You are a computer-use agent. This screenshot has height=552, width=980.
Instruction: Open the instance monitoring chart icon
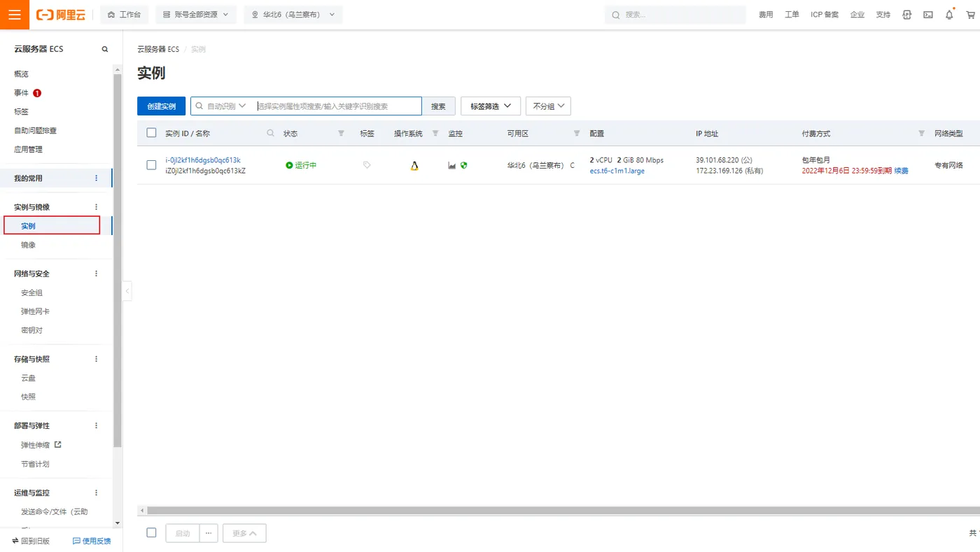tap(452, 165)
